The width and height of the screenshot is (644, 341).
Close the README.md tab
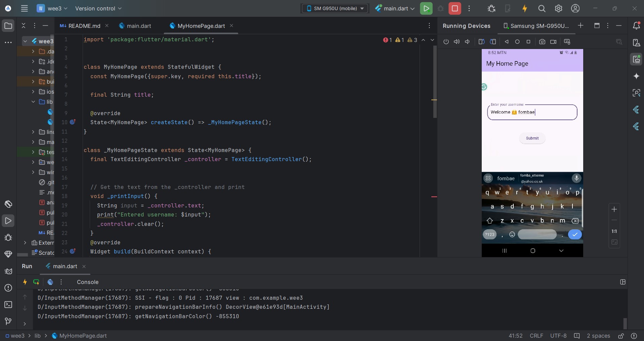coord(107,26)
